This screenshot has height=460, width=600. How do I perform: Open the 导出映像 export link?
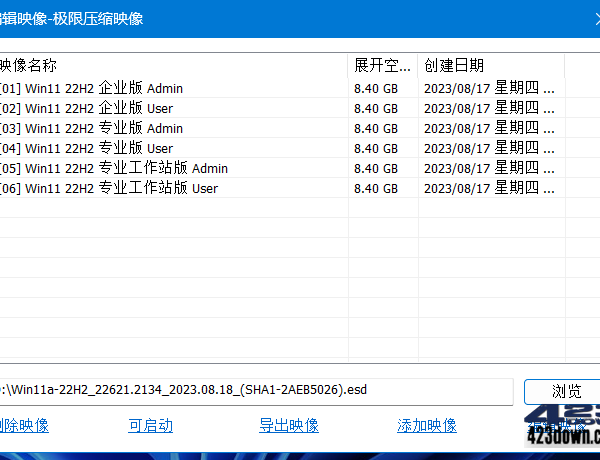[289, 426]
